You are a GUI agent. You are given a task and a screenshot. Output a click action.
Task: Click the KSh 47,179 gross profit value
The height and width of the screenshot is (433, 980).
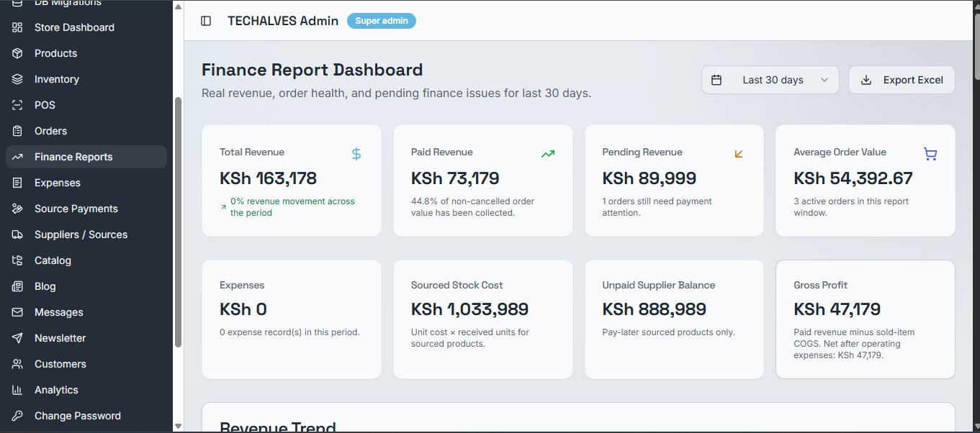[x=837, y=309]
